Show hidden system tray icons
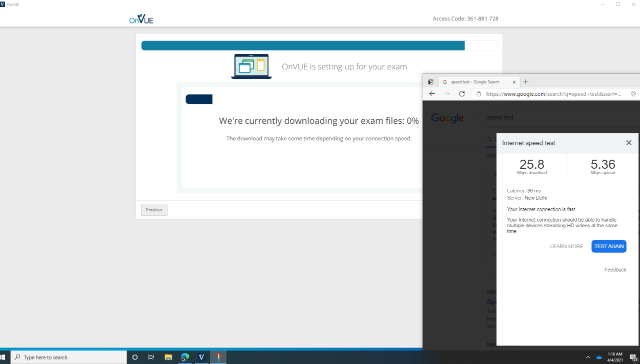Viewport: 640px width, 364px height. (588, 357)
